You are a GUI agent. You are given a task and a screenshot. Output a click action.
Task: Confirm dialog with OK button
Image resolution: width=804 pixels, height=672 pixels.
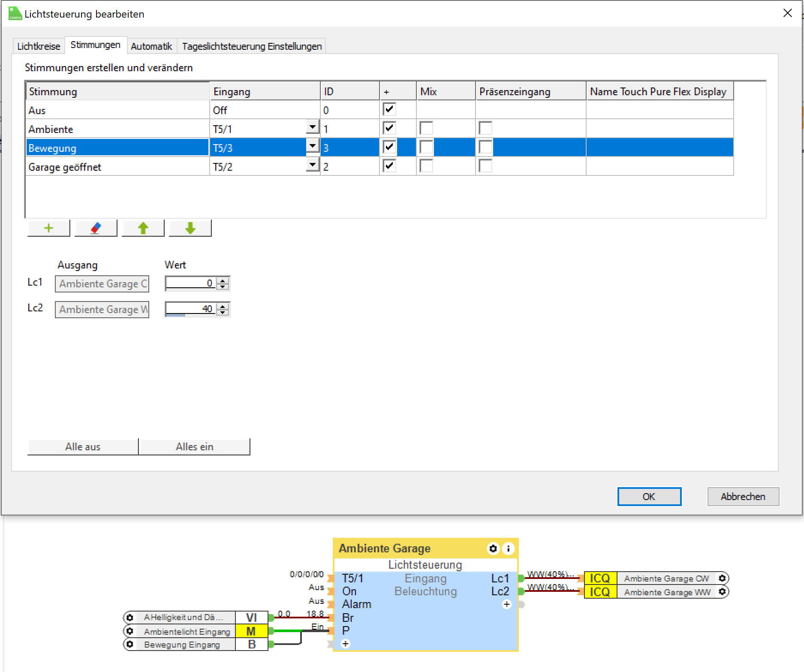click(x=649, y=497)
